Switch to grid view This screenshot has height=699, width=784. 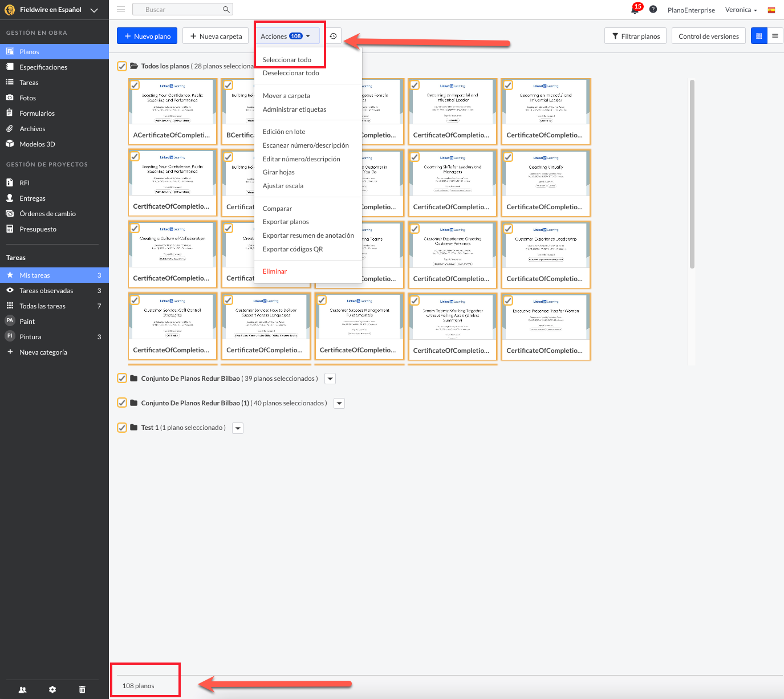tap(759, 36)
